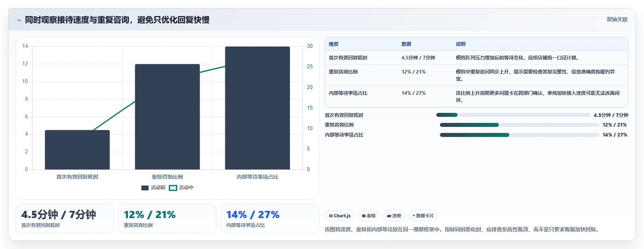Screen dimensions: 644x249
Task: Select the 12% / 21% data card
Action: 167,218
